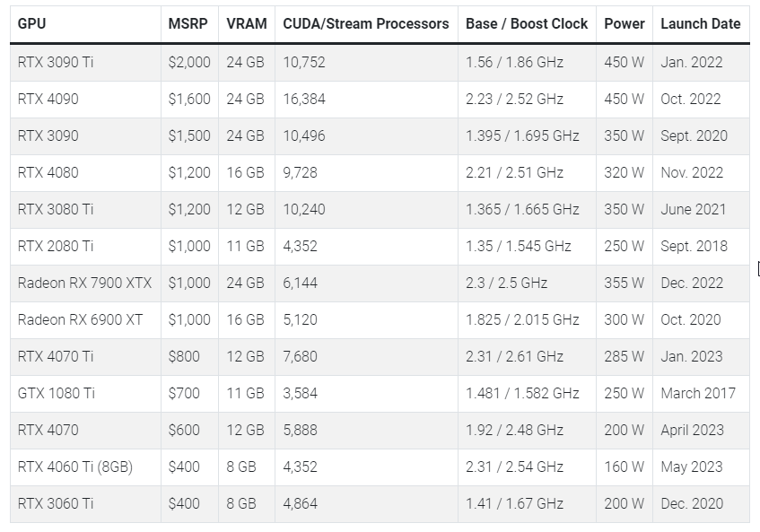Click the Launch Date column header
Viewport: 760px width, 532px height.
701,23
